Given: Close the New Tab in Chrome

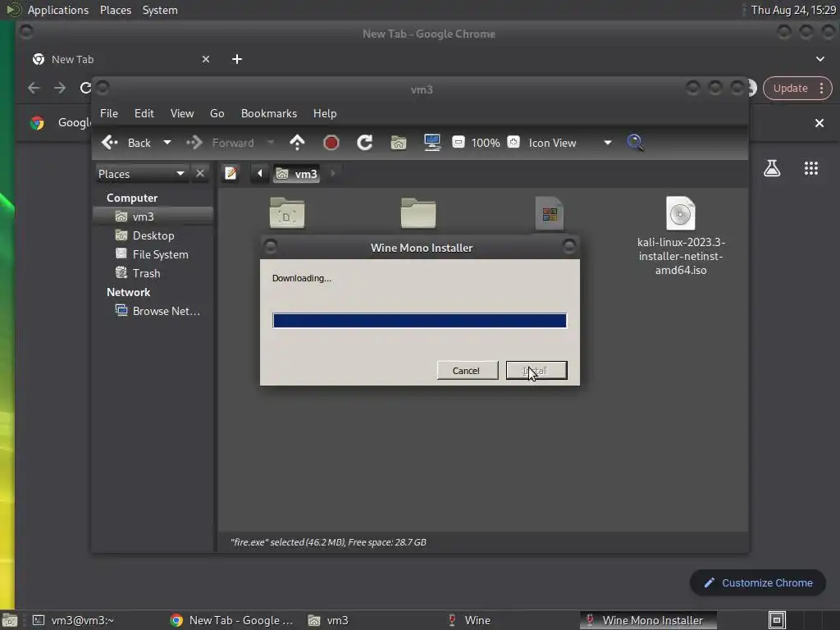Looking at the screenshot, I should click(206, 59).
